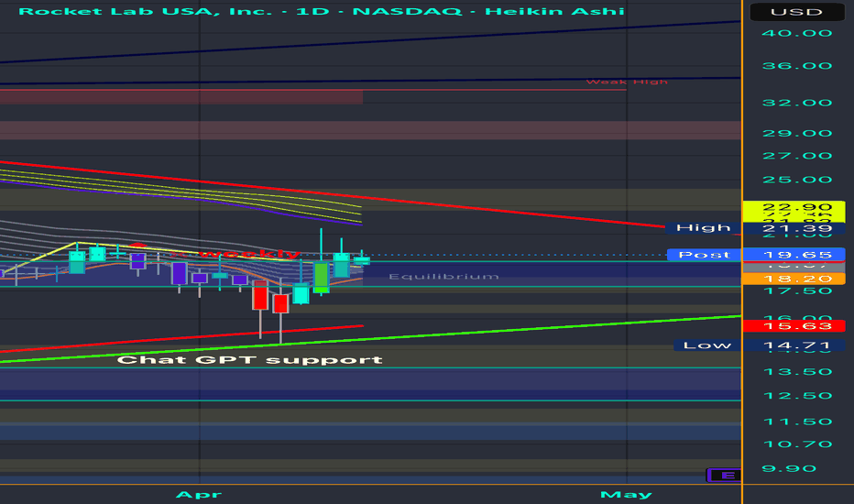854x504 pixels.
Task: Click the 25.00 price axis value
Action: pyautogui.click(x=797, y=180)
